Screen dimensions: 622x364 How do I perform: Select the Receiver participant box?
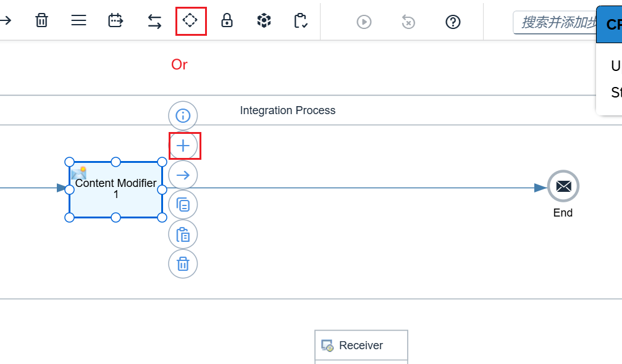pos(361,345)
